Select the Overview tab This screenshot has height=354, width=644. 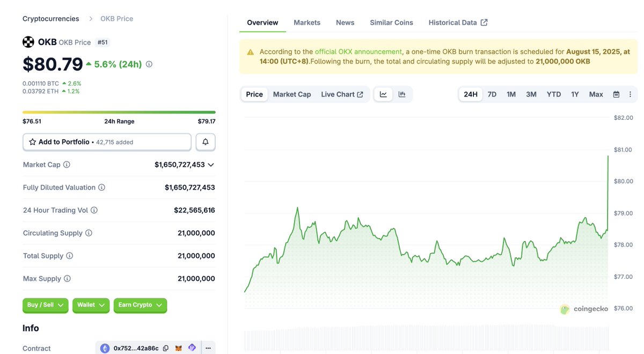262,23
